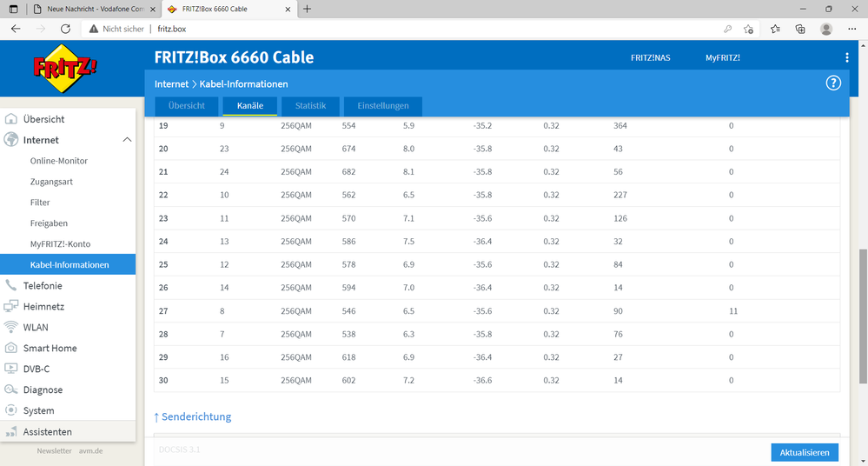Select Kabel-Informationen in sidebar
This screenshot has width=868, height=466.
pos(68,265)
